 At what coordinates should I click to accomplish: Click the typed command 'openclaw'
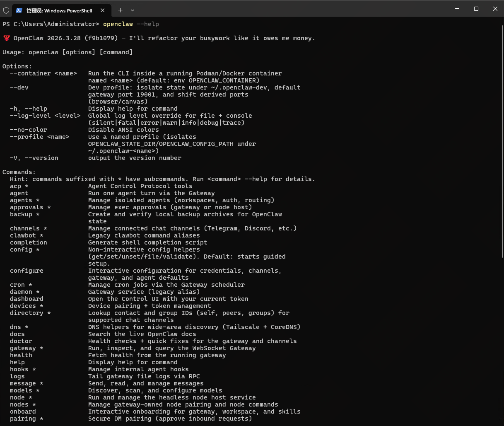click(x=118, y=24)
